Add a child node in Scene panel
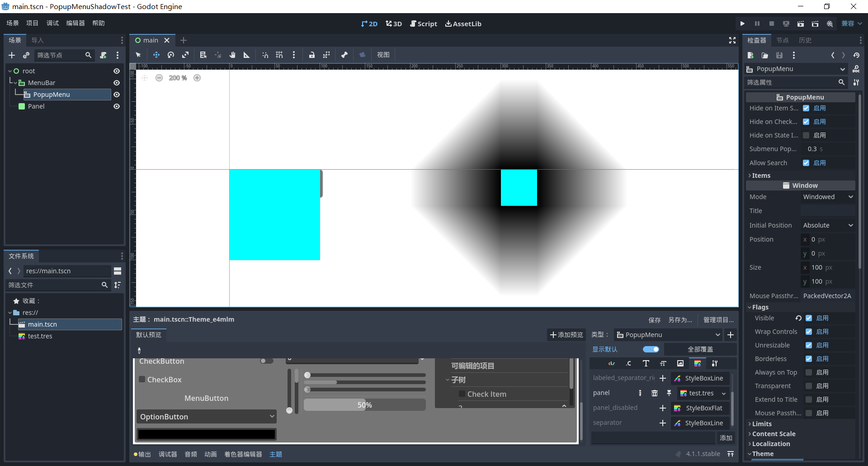 pyautogui.click(x=11, y=55)
